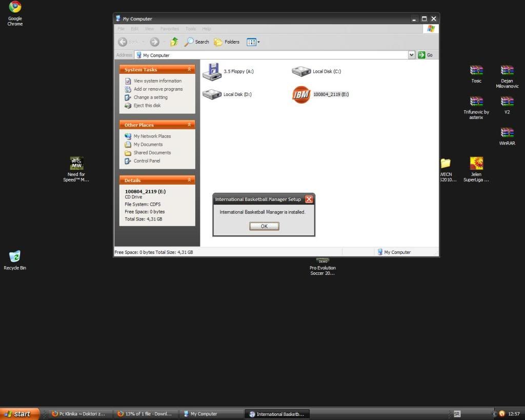Collapse the System Tasks panel
The width and height of the screenshot is (525, 420).
189,69
